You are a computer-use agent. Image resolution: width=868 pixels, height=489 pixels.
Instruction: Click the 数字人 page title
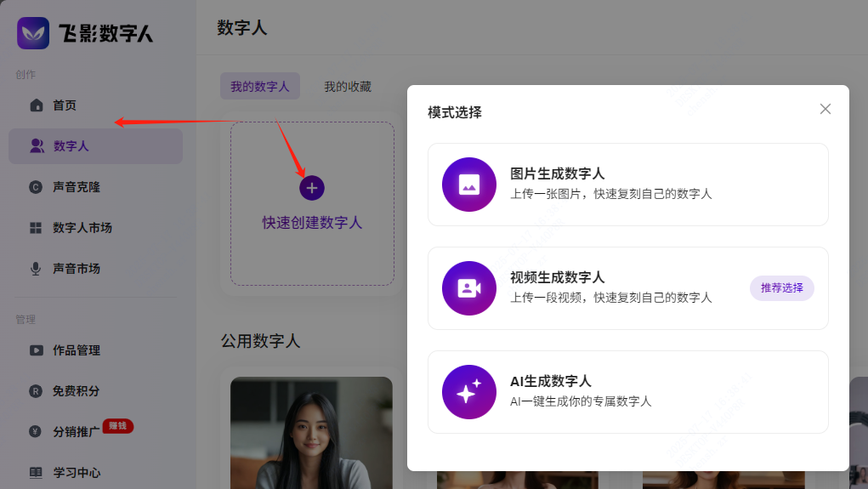pyautogui.click(x=242, y=28)
